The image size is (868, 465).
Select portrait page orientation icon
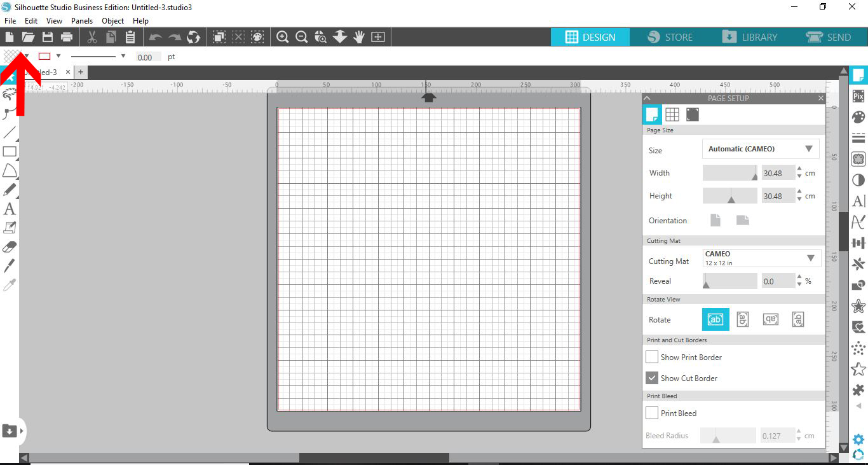tap(715, 220)
